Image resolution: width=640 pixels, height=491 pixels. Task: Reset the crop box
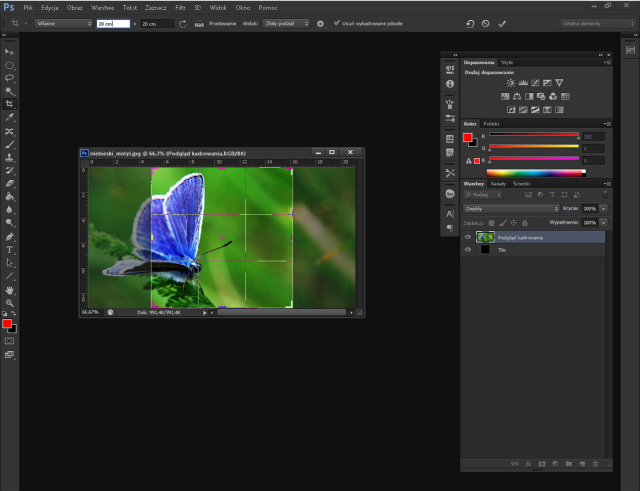[470, 24]
